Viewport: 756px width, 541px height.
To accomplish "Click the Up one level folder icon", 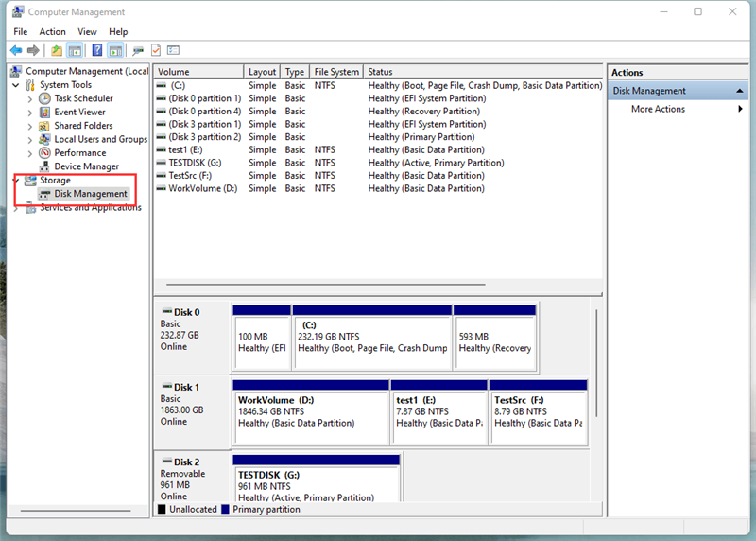I will click(x=57, y=50).
